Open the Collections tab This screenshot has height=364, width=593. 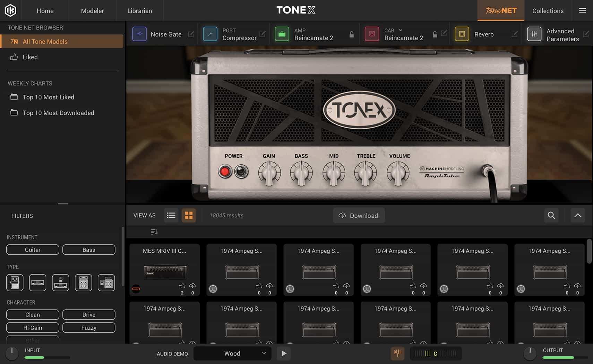tap(548, 11)
